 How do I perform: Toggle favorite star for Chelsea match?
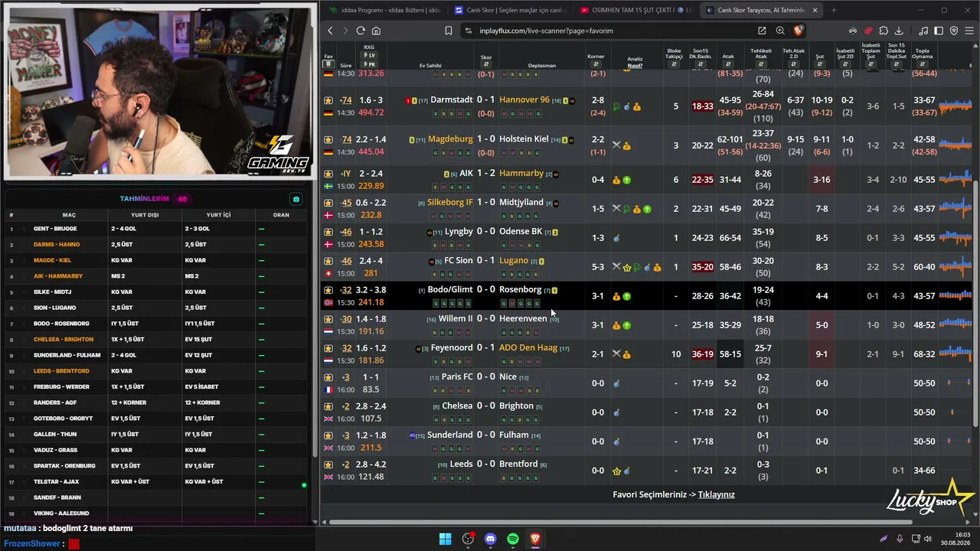[328, 406]
